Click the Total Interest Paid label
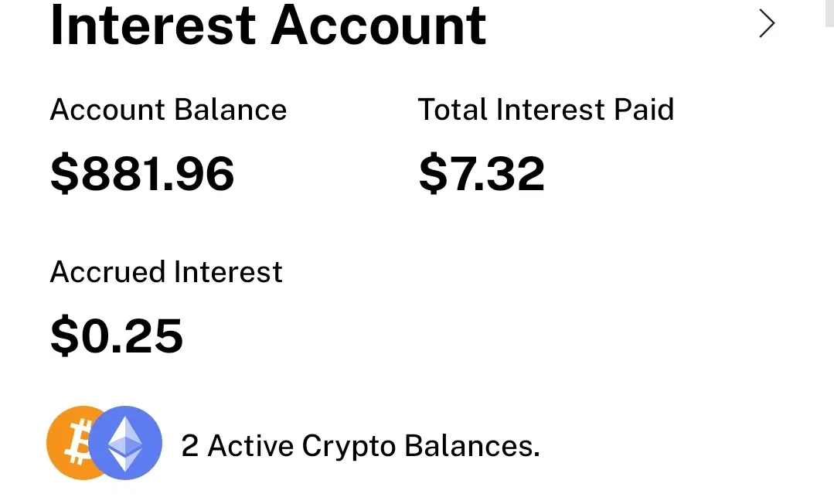 click(x=546, y=110)
